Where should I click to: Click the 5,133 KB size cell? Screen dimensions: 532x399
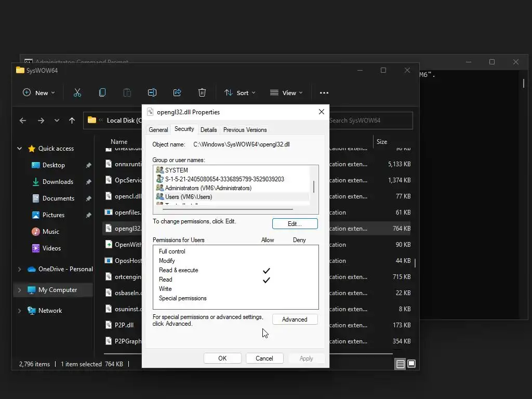(400, 164)
